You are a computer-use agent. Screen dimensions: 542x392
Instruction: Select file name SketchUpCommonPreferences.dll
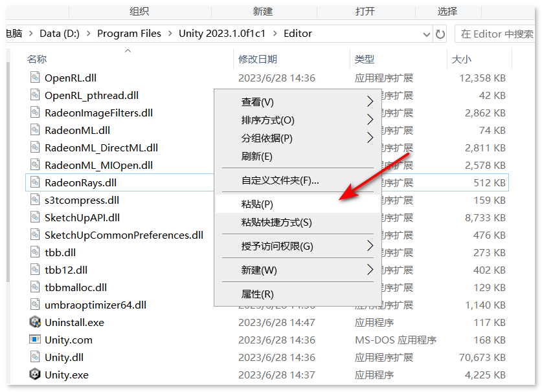click(124, 235)
